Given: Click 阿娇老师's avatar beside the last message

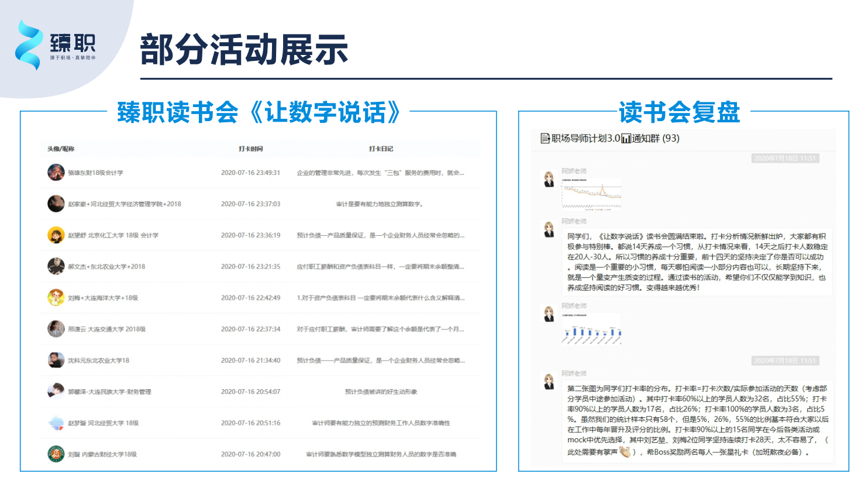Looking at the screenshot, I should 549,382.
